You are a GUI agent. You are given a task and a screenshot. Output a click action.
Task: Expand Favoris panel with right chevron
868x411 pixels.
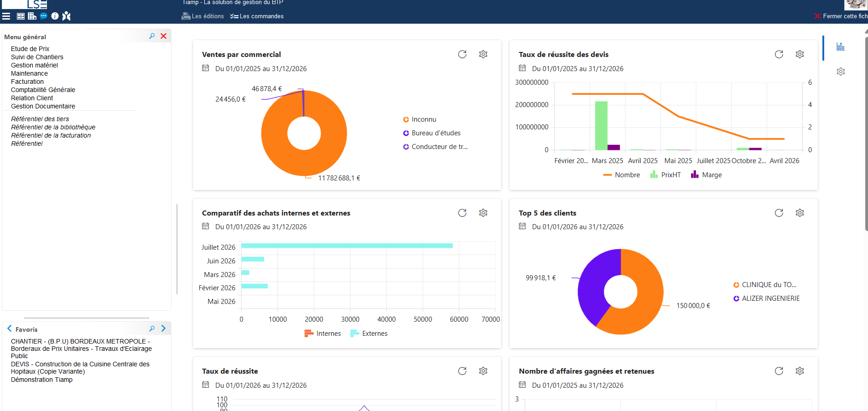coord(163,329)
